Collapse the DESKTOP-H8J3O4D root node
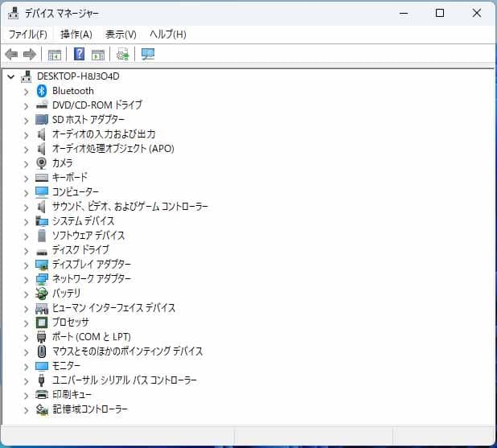The height and width of the screenshot is (448, 497). click(11, 76)
